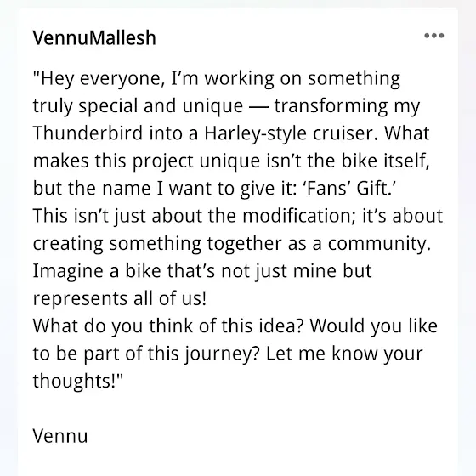Click the line starting "Hey everyone, I'm working"

coord(217,78)
